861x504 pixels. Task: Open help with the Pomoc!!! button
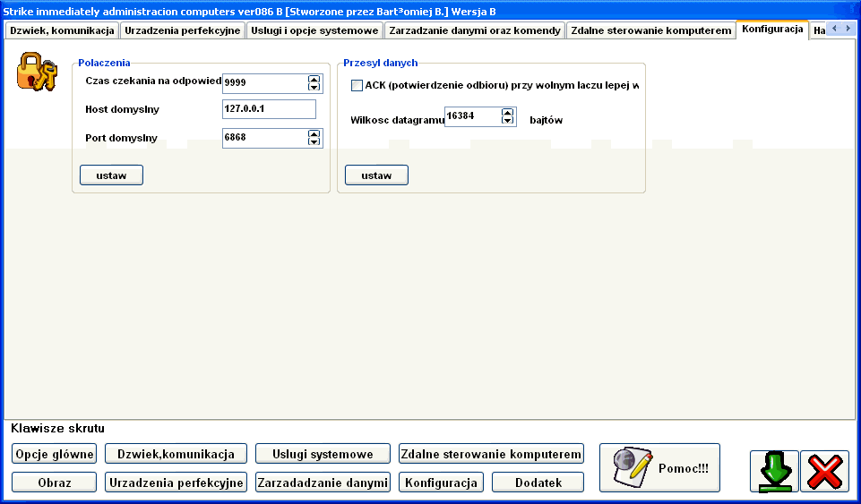tap(659, 468)
